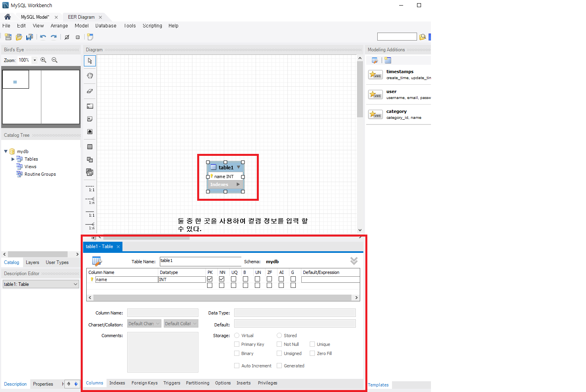Switch to the Foreign Keys tab

click(144, 383)
